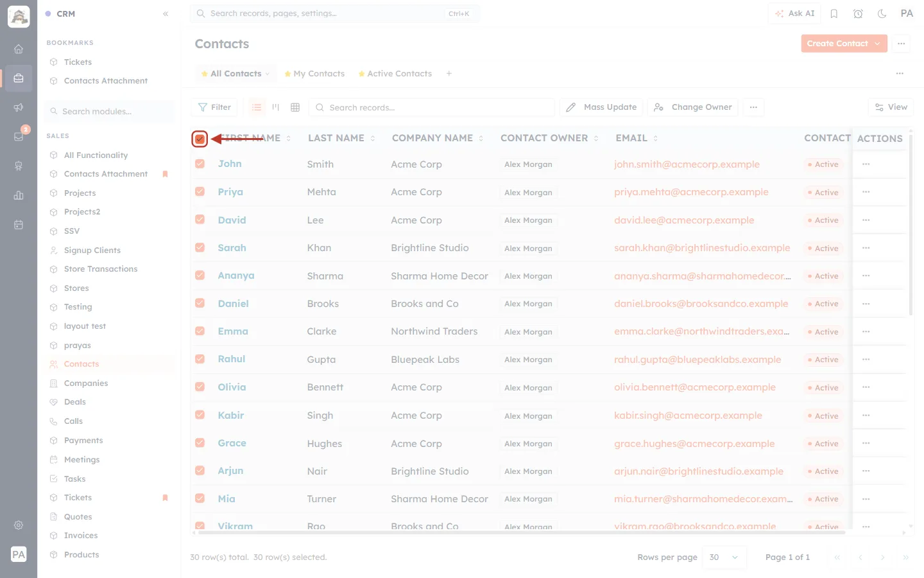Add a new contacts view tab
Screen dimensions: 924x578
[449, 74]
